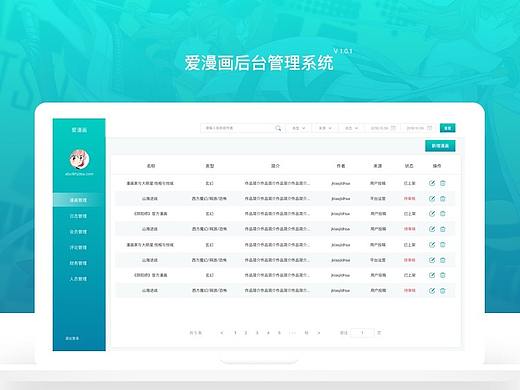Click the trash icon in the last table row
Screen dimensions: 520x390
pos(443,291)
